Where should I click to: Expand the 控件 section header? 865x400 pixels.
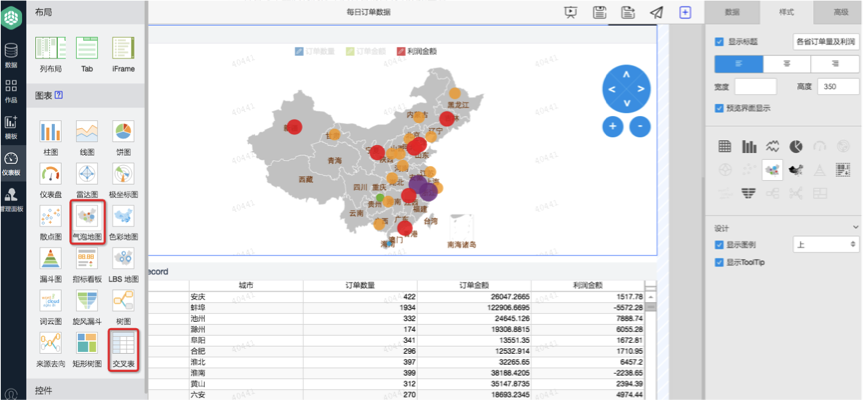(x=86, y=391)
